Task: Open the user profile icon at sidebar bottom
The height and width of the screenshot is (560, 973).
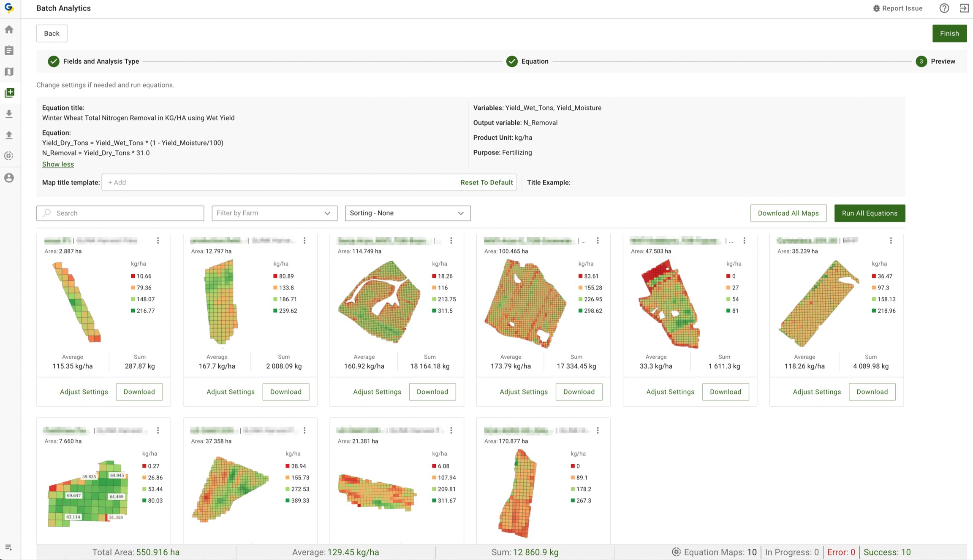Action: (9, 178)
